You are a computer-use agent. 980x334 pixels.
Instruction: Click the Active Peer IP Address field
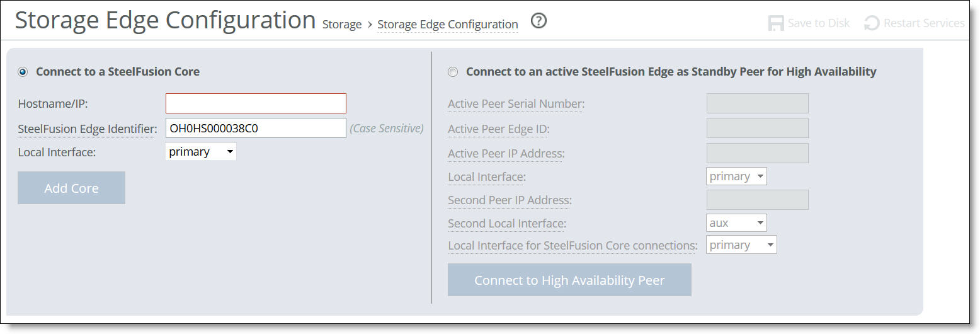click(757, 153)
